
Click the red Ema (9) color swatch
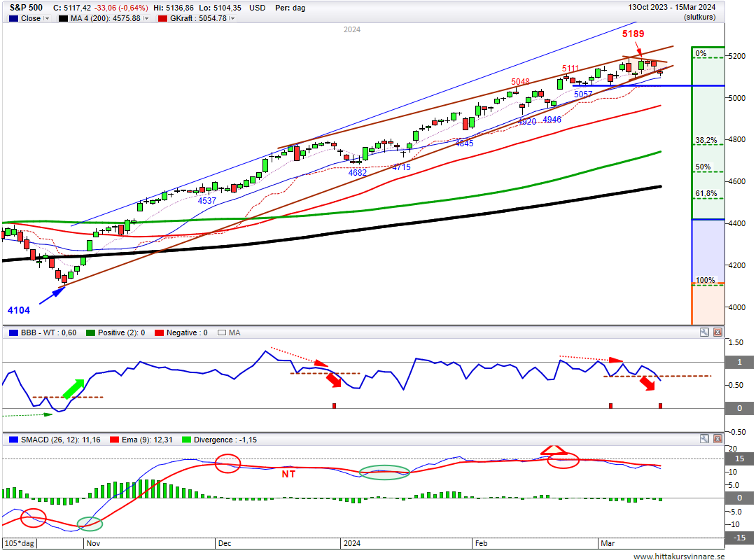point(114,440)
